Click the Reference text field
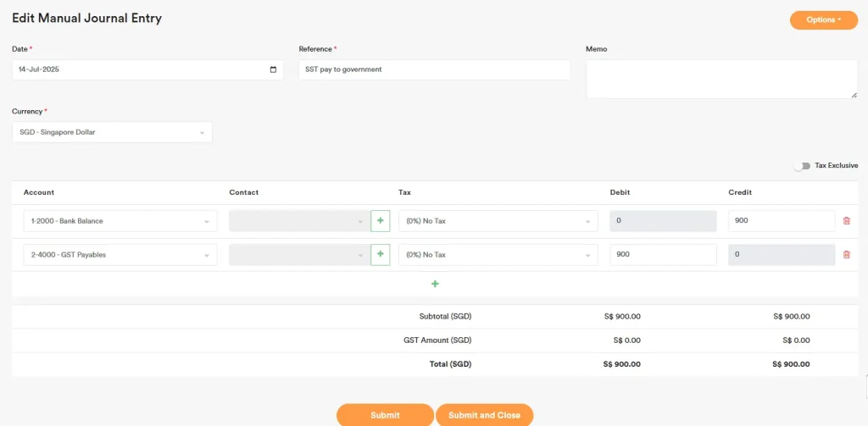This screenshot has width=868, height=426. coord(434,69)
